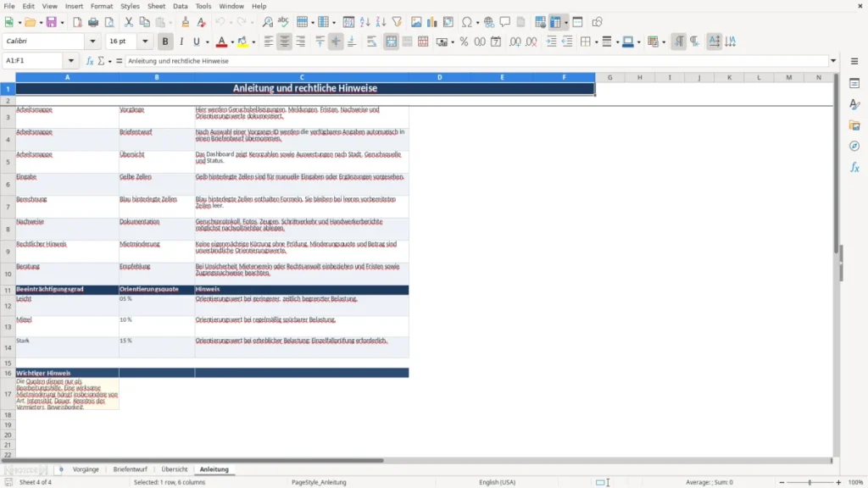Image resolution: width=868 pixels, height=488 pixels.
Task: Click the zoom out minus button
Action: (x=782, y=482)
